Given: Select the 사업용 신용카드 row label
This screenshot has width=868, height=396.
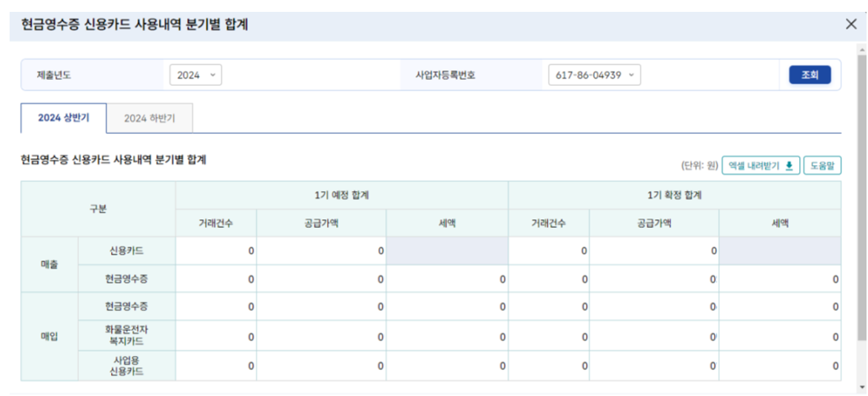Looking at the screenshot, I should point(127,366).
